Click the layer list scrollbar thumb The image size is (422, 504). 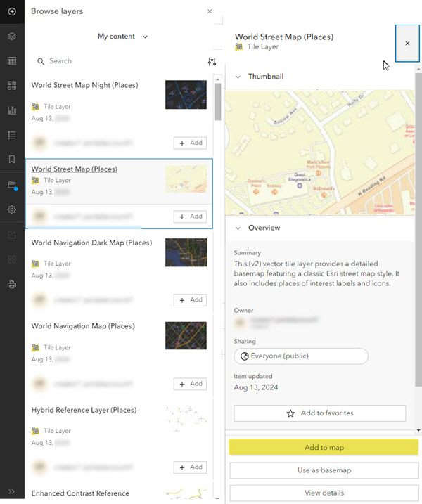click(x=218, y=102)
